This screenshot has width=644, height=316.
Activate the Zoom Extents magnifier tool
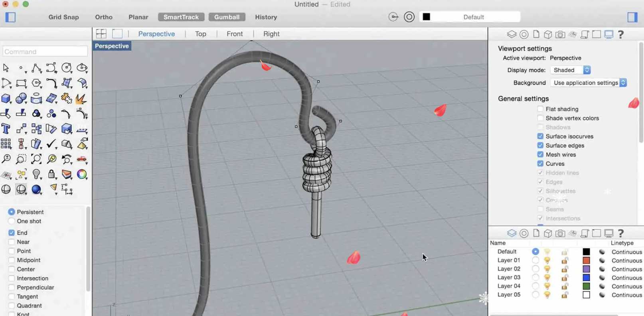click(x=36, y=159)
